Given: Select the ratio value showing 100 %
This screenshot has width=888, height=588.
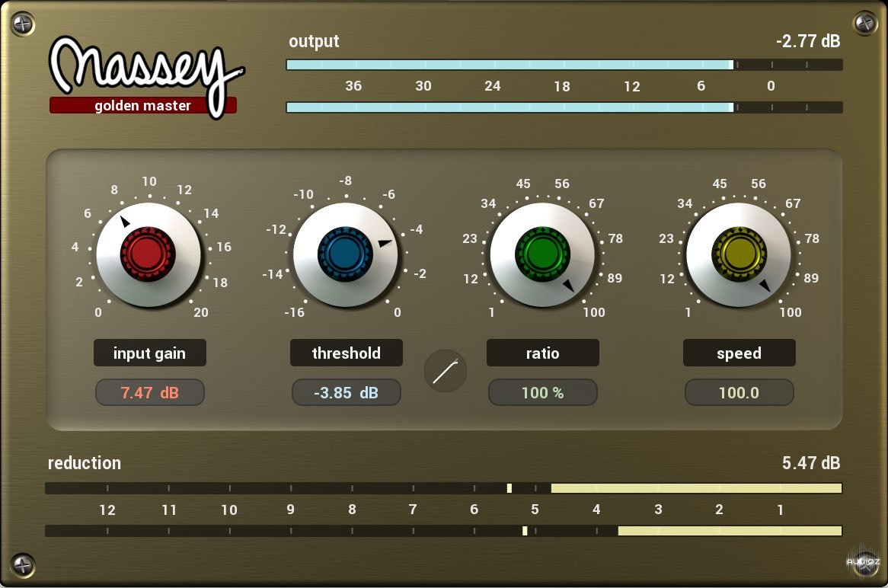Looking at the screenshot, I should coord(542,392).
